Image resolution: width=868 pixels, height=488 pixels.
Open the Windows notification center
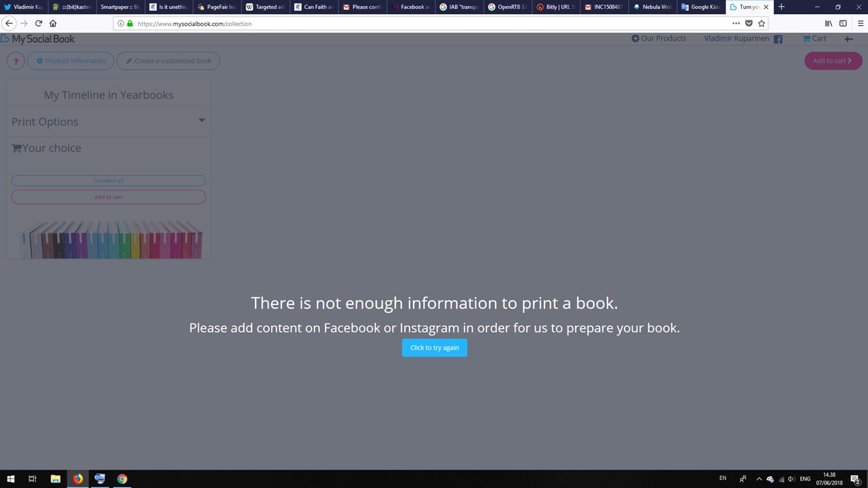[x=855, y=479]
